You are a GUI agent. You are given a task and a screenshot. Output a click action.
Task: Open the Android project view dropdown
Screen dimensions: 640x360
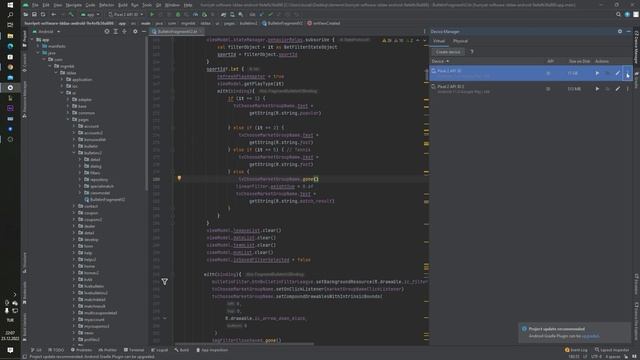pyautogui.click(x=46, y=31)
